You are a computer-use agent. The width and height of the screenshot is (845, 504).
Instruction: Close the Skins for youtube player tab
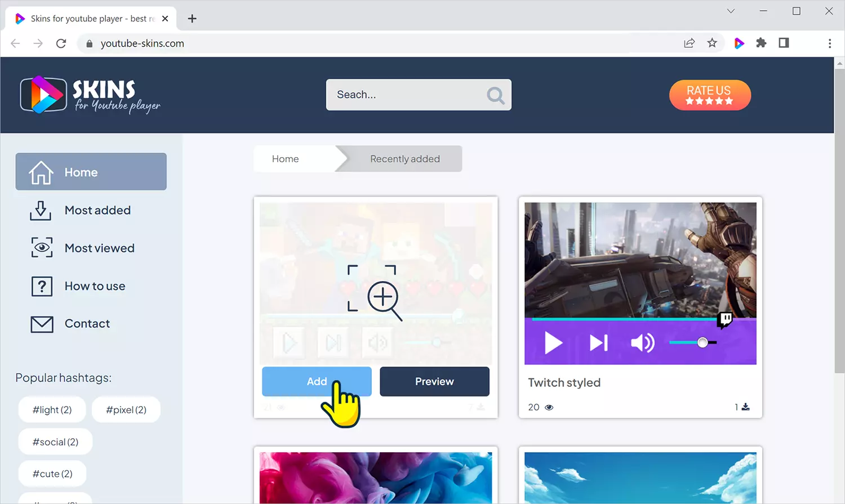pyautogui.click(x=165, y=19)
